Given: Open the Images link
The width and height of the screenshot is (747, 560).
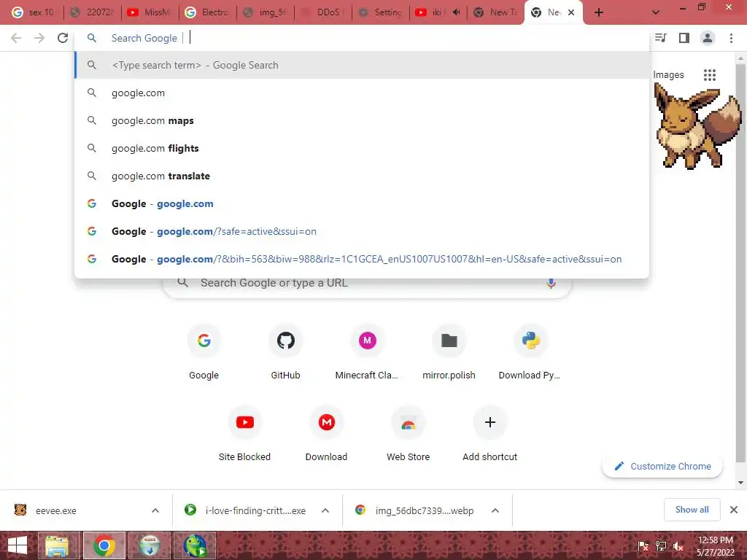Looking at the screenshot, I should point(668,75).
